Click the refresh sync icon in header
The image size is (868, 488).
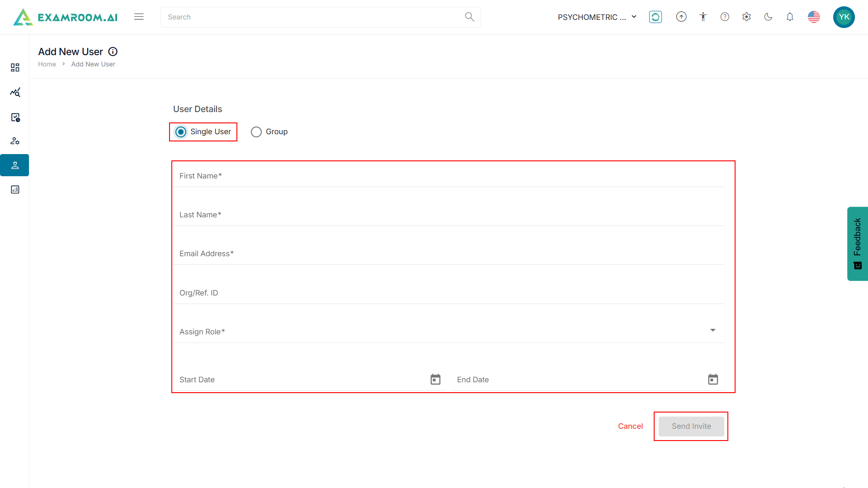[655, 17]
